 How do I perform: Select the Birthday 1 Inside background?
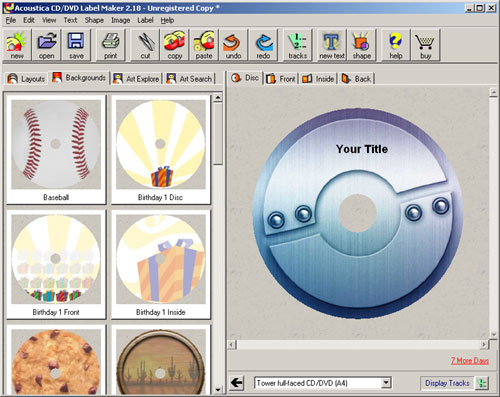161,264
